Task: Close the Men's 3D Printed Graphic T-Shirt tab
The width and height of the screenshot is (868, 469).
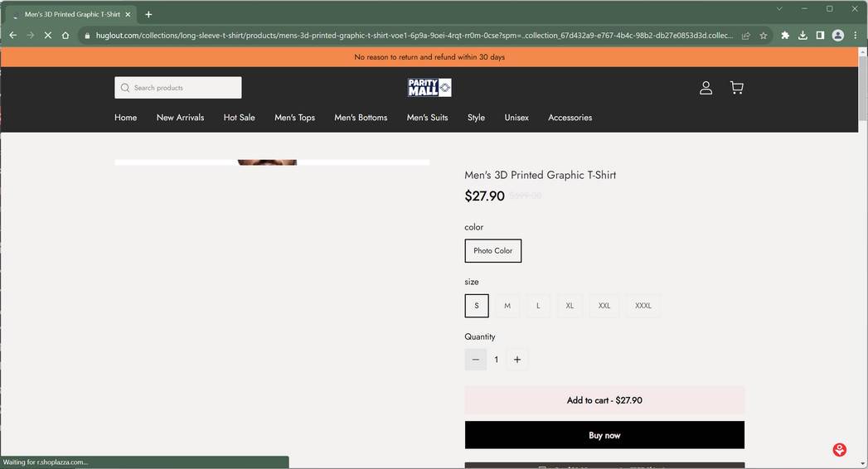Action: [x=128, y=14]
